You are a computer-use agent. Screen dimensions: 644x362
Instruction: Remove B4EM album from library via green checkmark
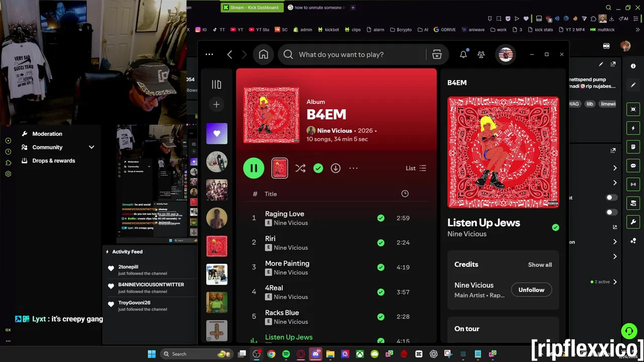[x=318, y=168]
